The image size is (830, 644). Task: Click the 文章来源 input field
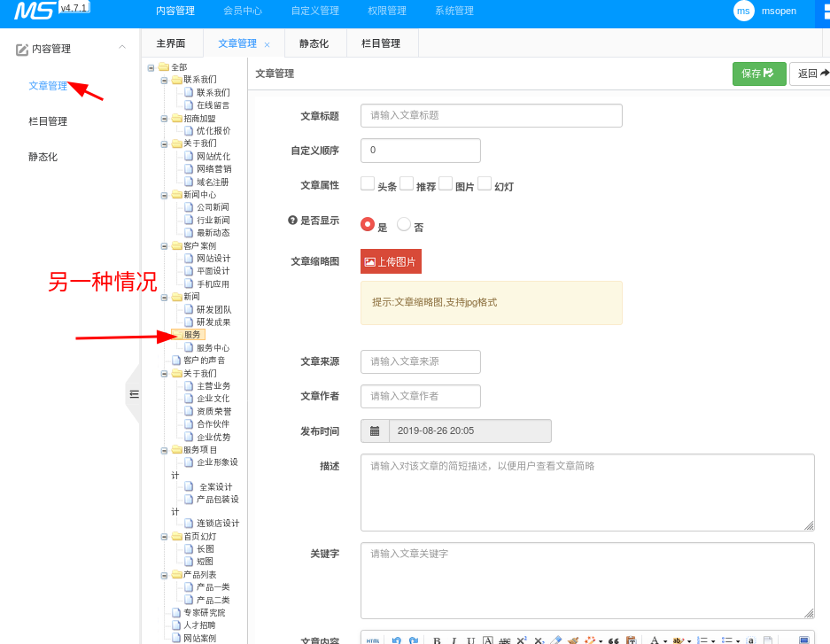(x=421, y=361)
